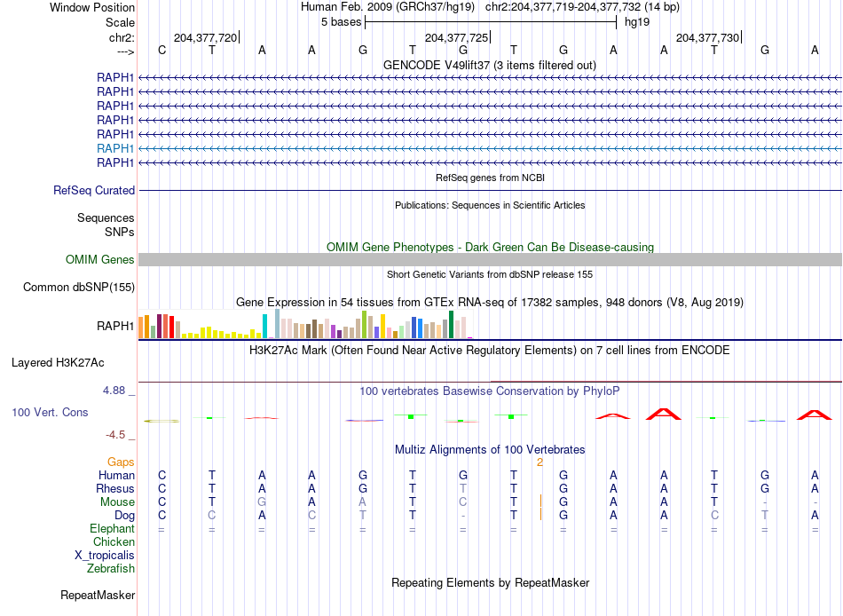The image size is (843, 616).
Task: Click the chr2: ruler label
Action: point(122,37)
